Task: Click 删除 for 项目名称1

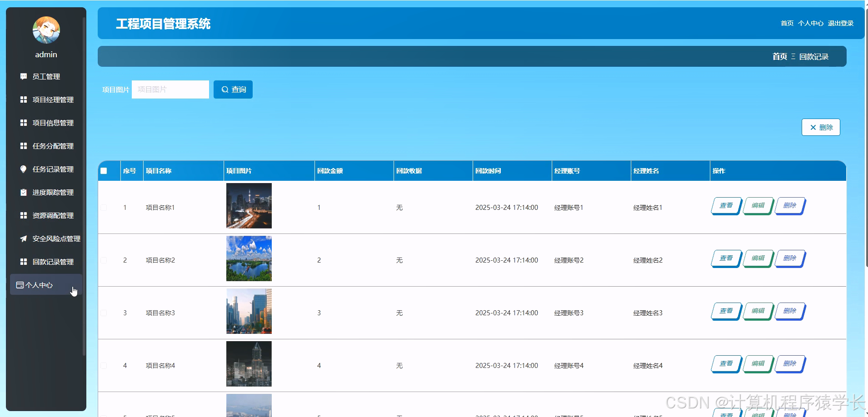Action: click(x=790, y=206)
